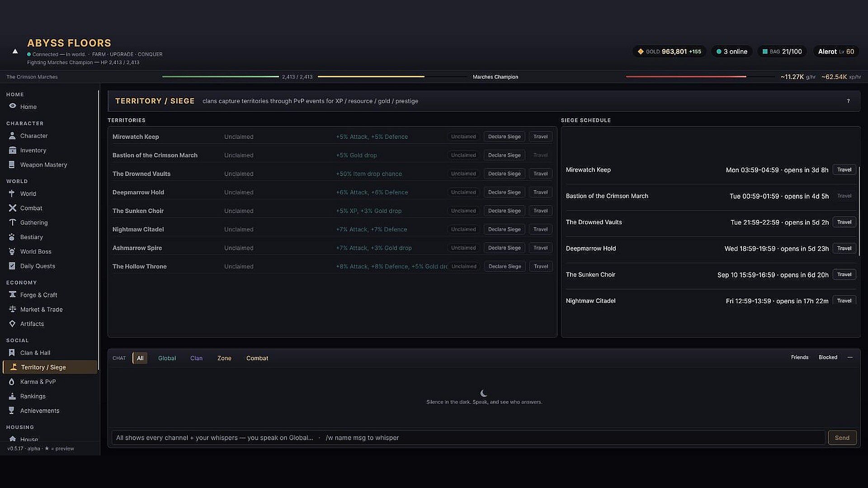Open the Forge & Craft anvil icon
Screen dimensions: 868x488
(x=12, y=295)
